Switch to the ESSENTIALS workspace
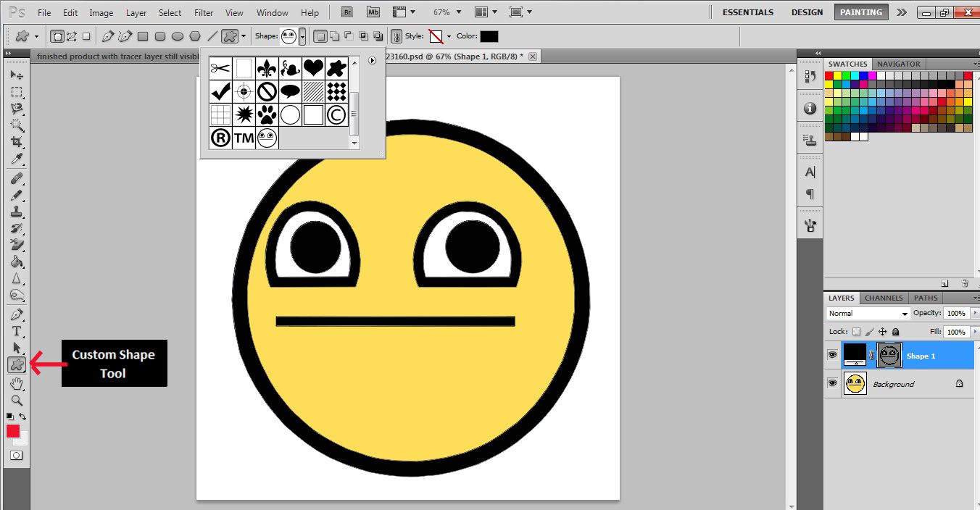The height and width of the screenshot is (510, 980). click(x=747, y=12)
